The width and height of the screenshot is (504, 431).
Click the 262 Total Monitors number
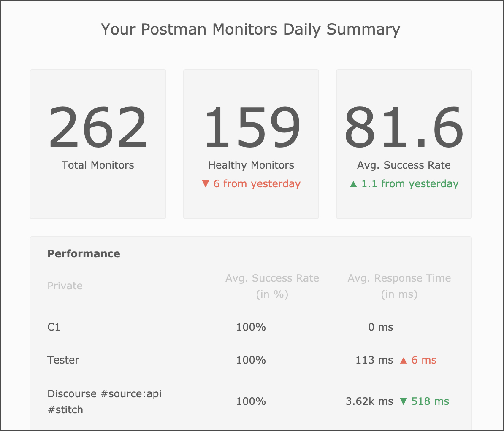click(98, 128)
